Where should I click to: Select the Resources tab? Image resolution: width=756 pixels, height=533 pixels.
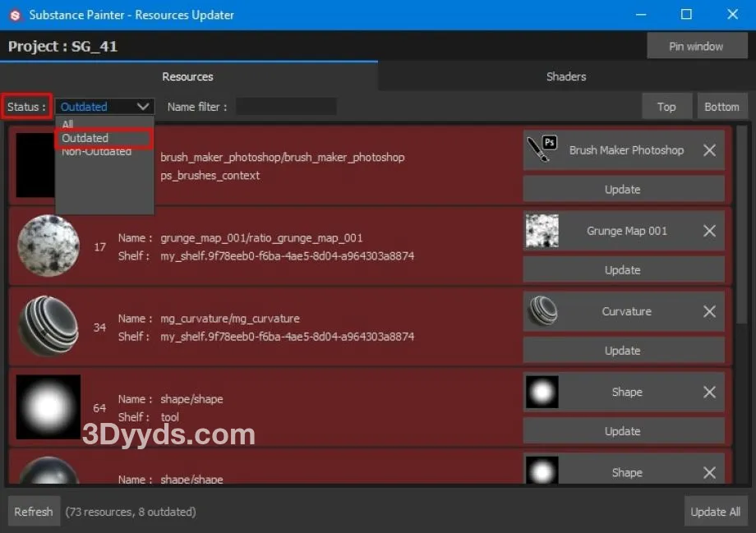[187, 76]
